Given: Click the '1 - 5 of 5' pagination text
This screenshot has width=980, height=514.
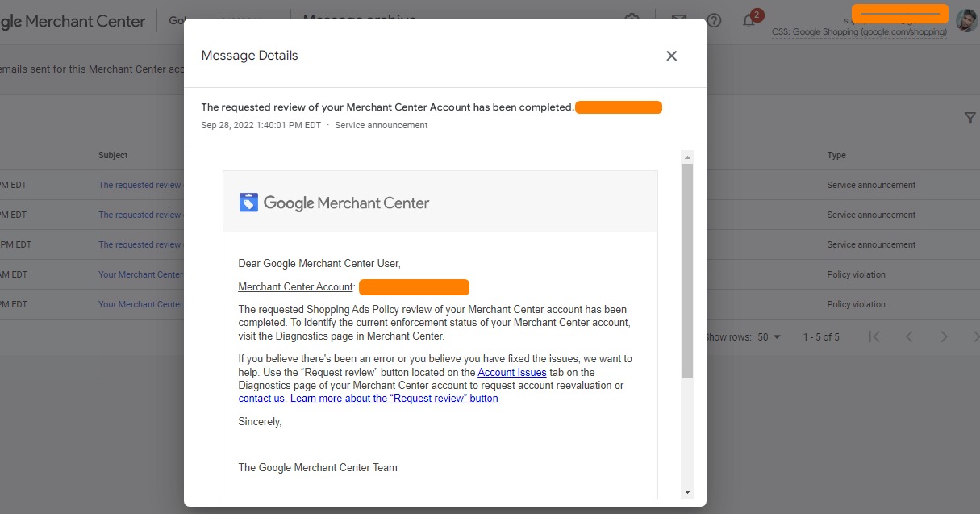Looking at the screenshot, I should tap(821, 336).
